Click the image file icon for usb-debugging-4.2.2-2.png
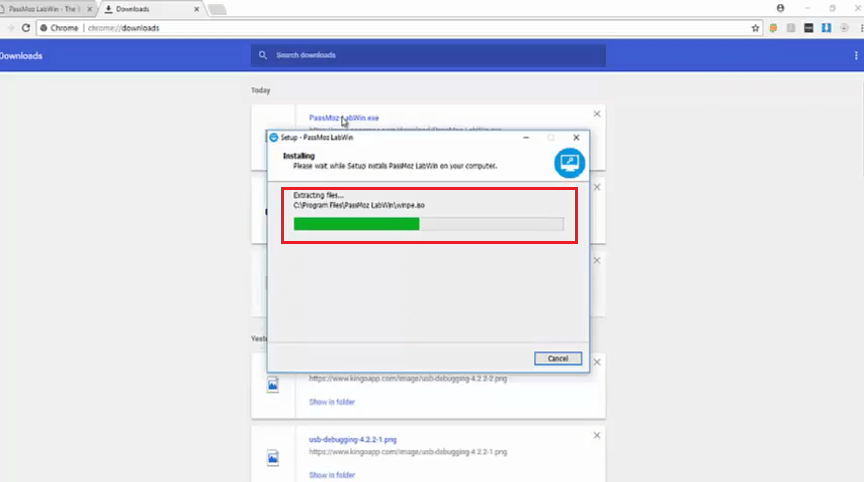 point(273,384)
